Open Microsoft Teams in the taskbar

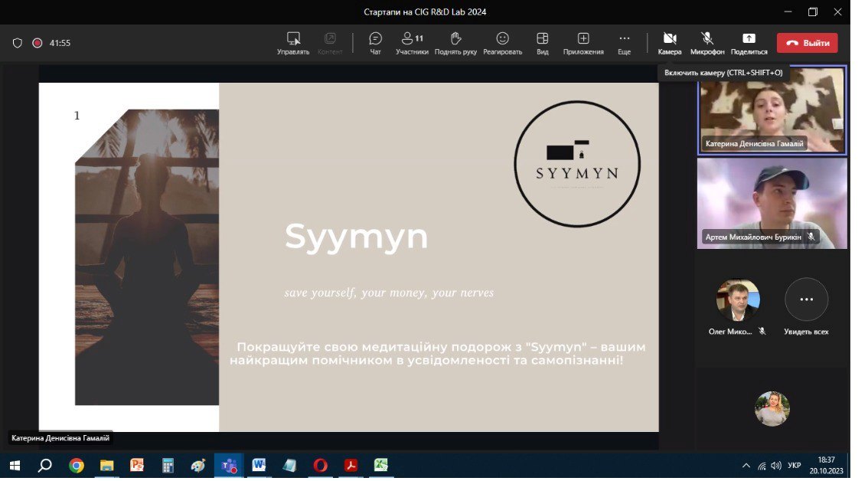click(x=228, y=465)
